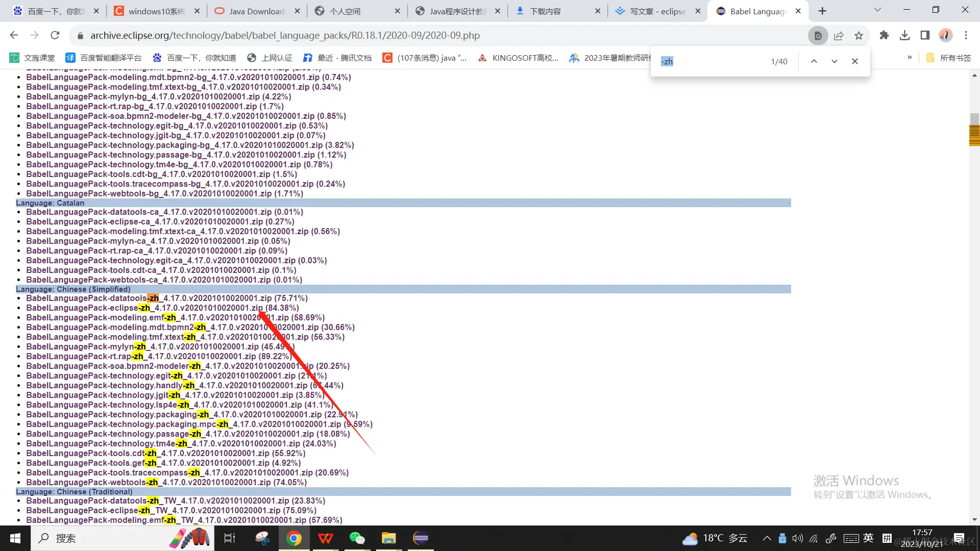980x551 pixels.
Task: Go to the previous find-in-page match
Action: (814, 61)
